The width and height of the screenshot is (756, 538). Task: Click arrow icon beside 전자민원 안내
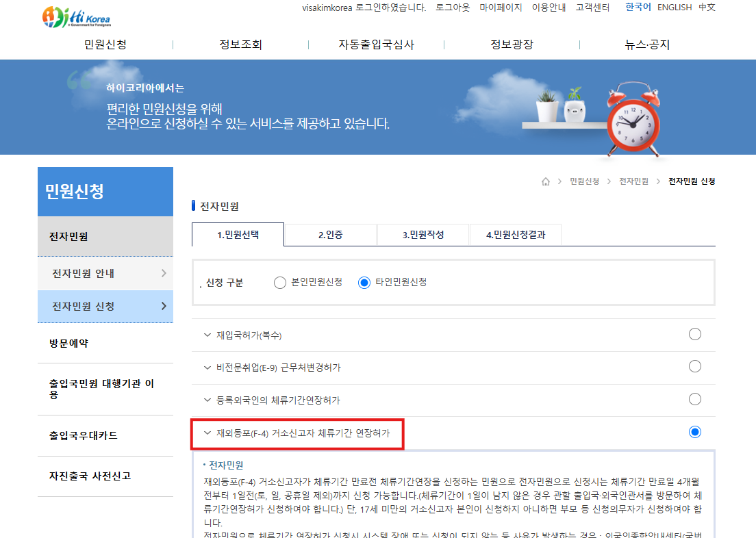(164, 273)
